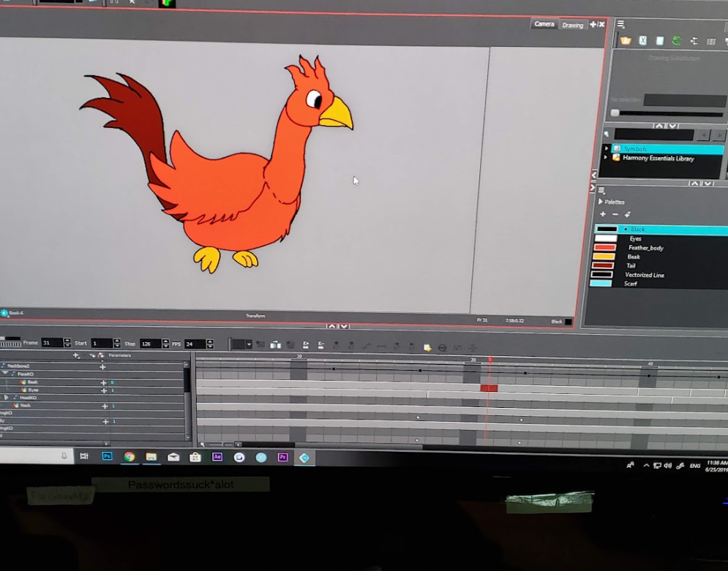728x571 pixels.
Task: Click the Library search input field
Action: coord(653,135)
